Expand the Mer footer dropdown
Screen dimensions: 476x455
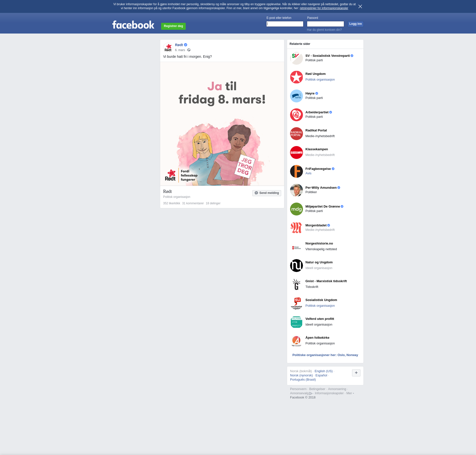click(x=350, y=393)
